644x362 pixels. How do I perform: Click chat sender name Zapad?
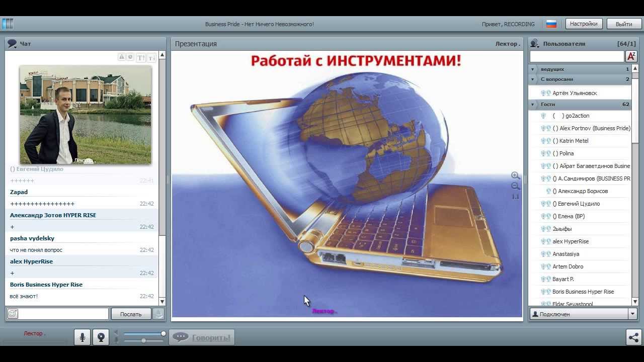(19, 192)
